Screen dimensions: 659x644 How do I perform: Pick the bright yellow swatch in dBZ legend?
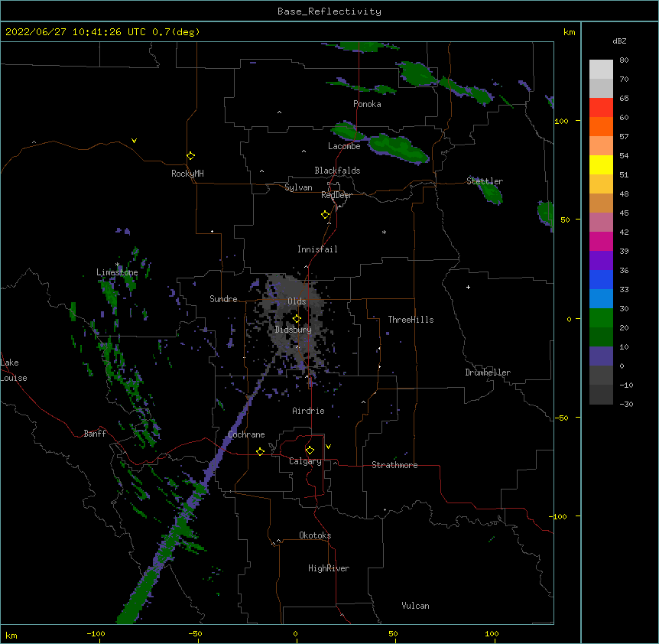pyautogui.click(x=601, y=164)
